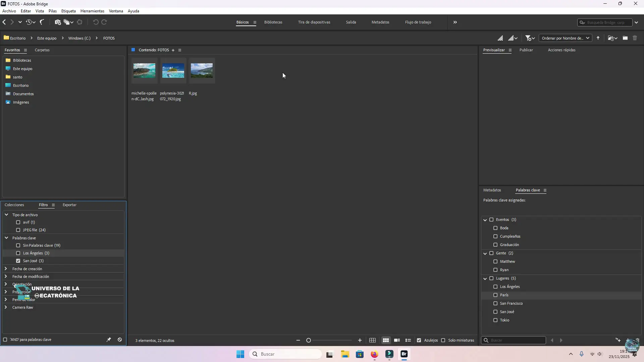
Task: Select the polynesia-3021 image thumbnail
Action: [173, 71]
